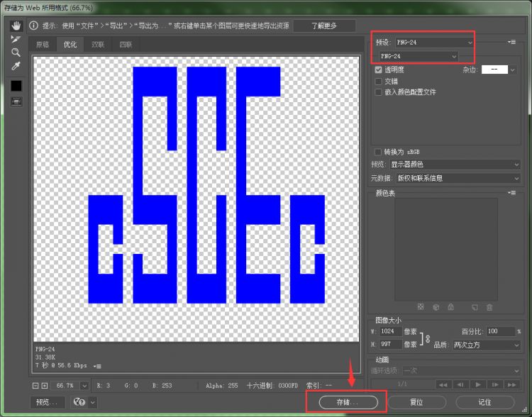Click the last frame fast-forward button

click(512, 385)
